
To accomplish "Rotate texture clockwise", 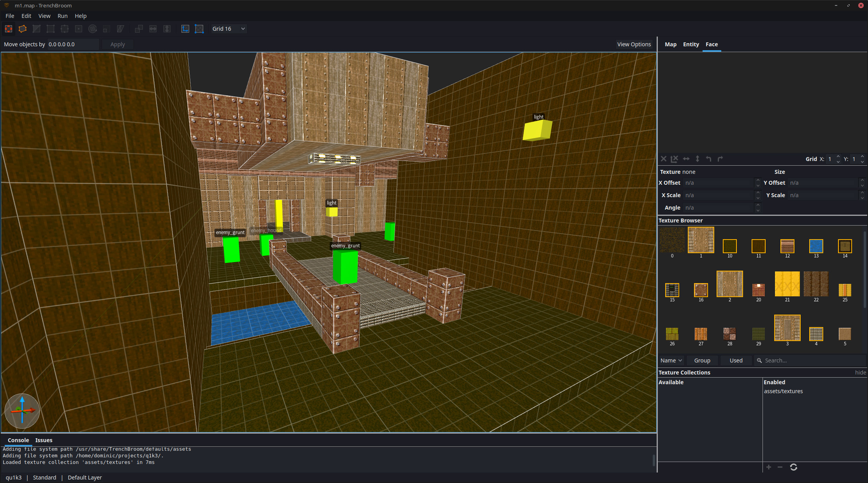I will (x=720, y=159).
